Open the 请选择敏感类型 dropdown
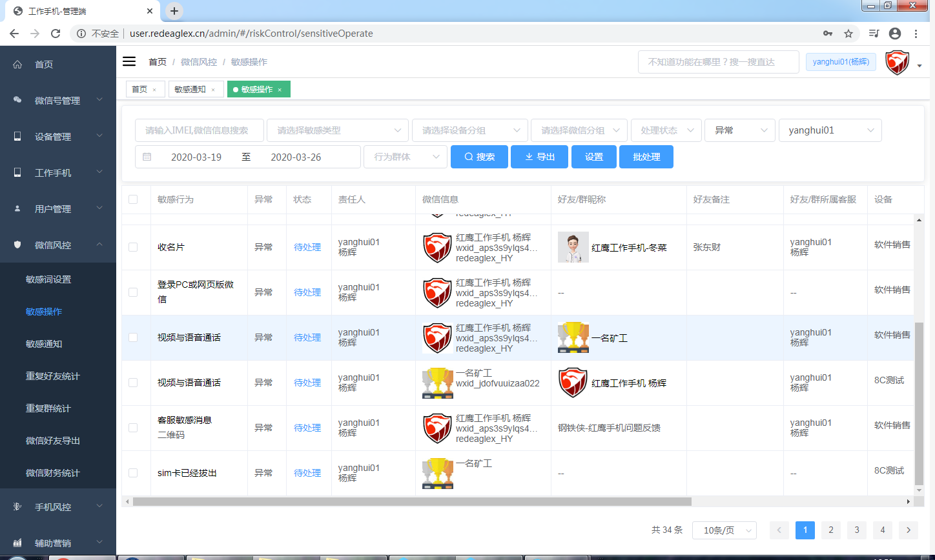Screen dimensions: 935x560 [338, 130]
